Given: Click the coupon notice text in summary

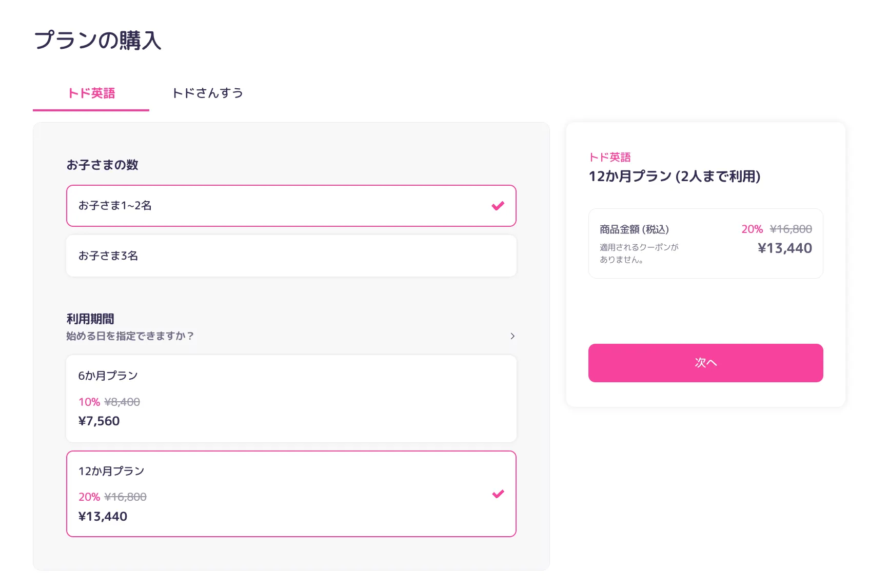Looking at the screenshot, I should tap(639, 253).
